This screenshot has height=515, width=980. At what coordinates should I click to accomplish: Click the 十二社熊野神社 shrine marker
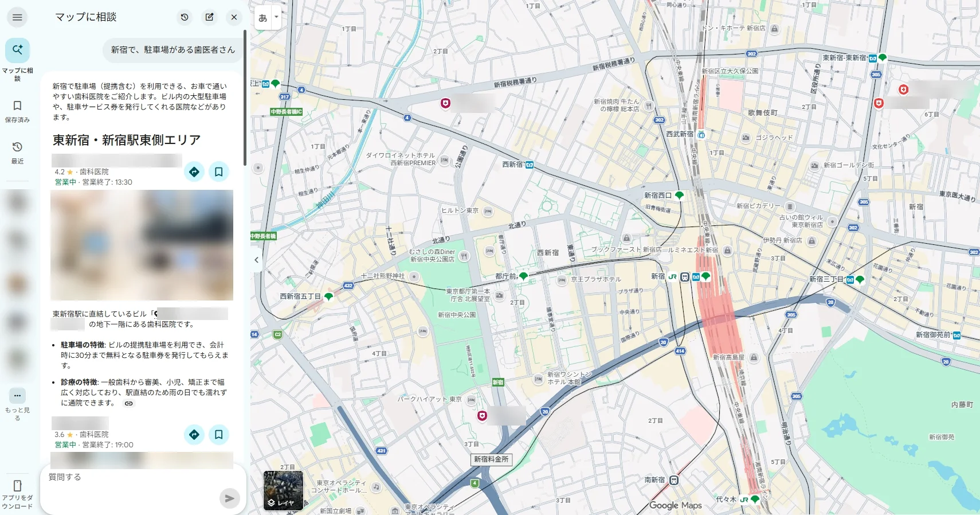tap(414, 276)
